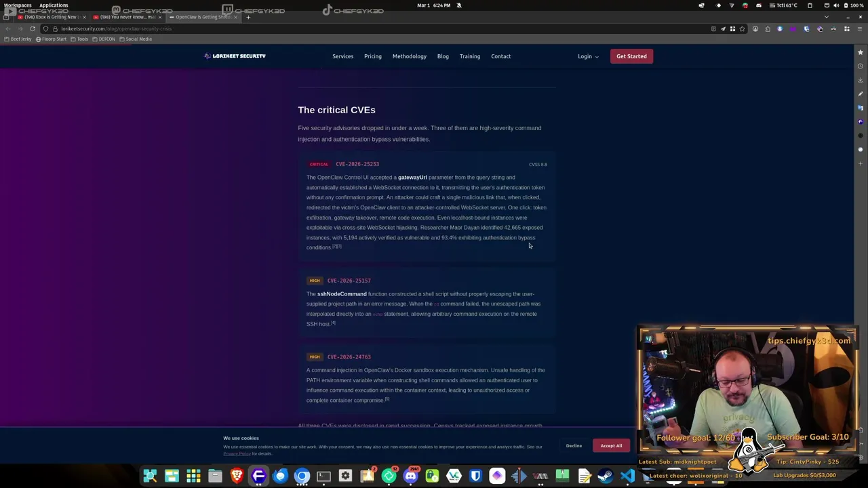The image size is (868, 488).
Task: Open the Floorp Start bookmark
Action: (52, 39)
